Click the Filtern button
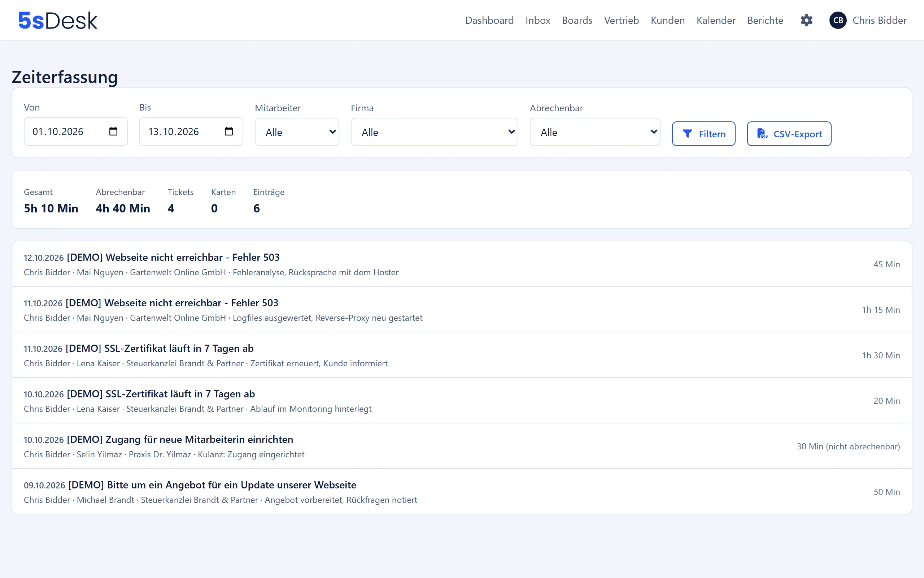The height and width of the screenshot is (578, 924). (703, 134)
